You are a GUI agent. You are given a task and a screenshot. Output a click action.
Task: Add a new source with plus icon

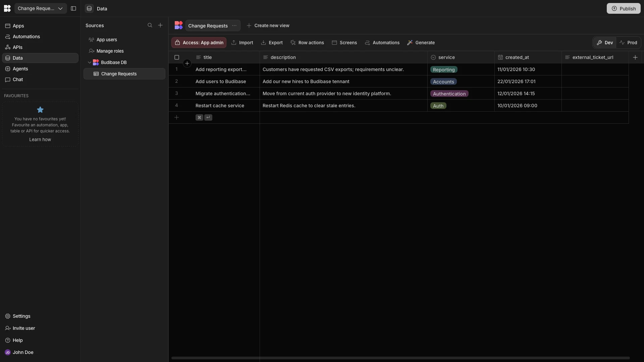pyautogui.click(x=160, y=25)
